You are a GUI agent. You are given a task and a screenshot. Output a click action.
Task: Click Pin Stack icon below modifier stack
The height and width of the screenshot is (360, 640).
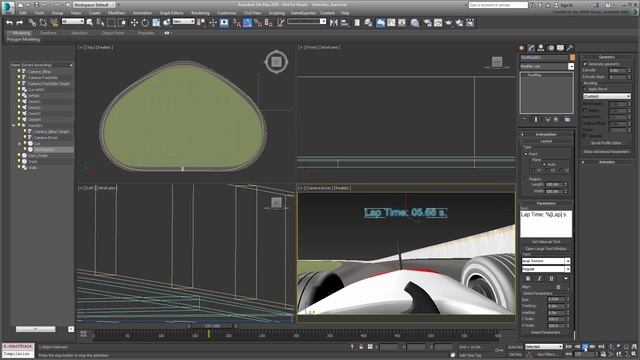pos(525,120)
